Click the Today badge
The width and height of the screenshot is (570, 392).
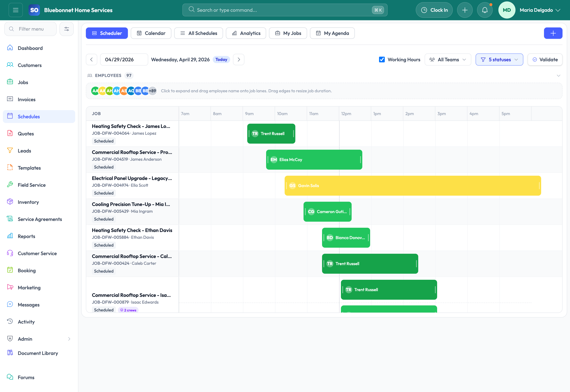click(221, 60)
